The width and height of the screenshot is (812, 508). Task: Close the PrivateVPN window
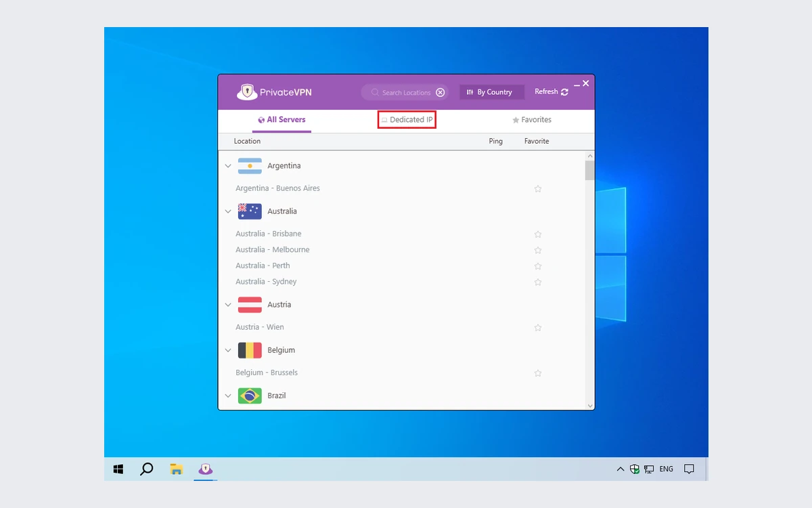tap(586, 83)
